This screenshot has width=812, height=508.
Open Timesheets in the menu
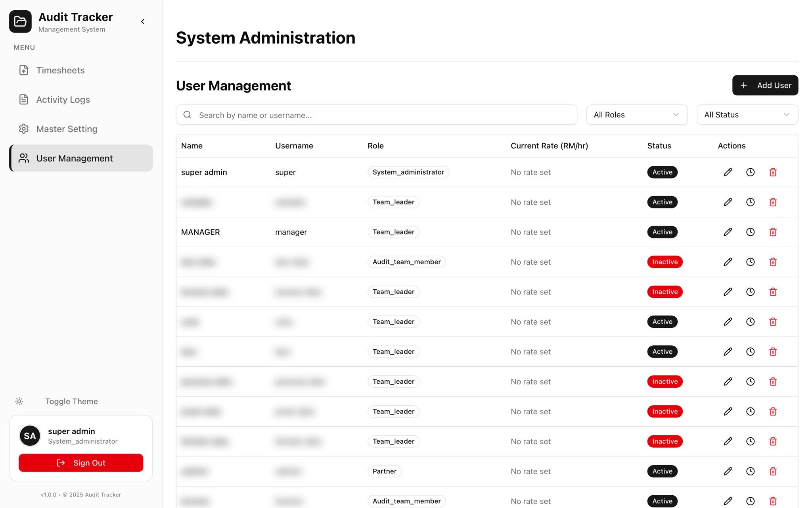(81, 70)
